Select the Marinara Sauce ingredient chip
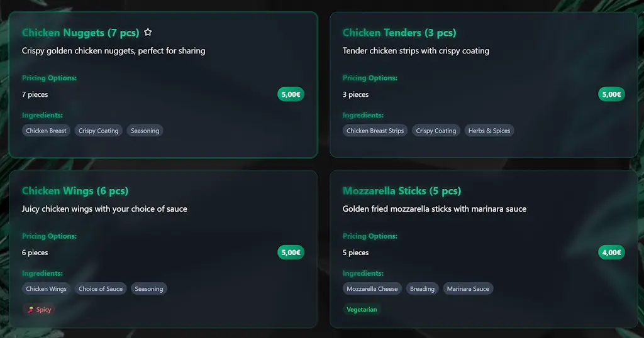The height and width of the screenshot is (338, 644). click(x=468, y=289)
